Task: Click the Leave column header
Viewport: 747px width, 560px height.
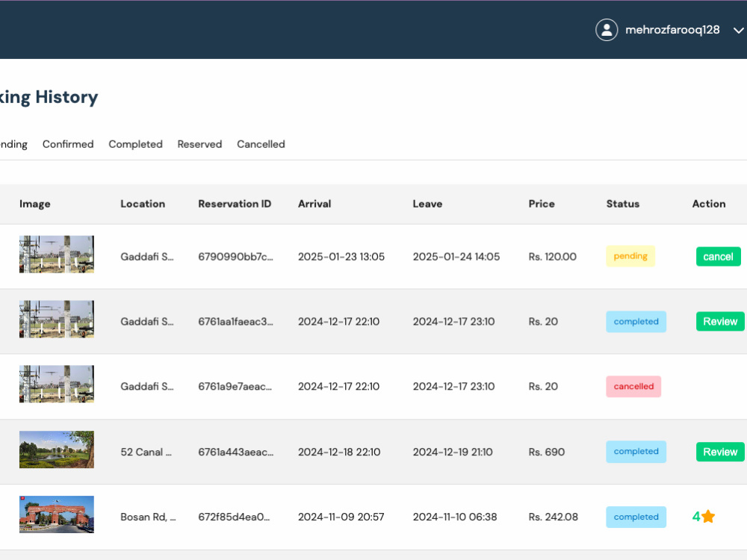Action: click(427, 204)
